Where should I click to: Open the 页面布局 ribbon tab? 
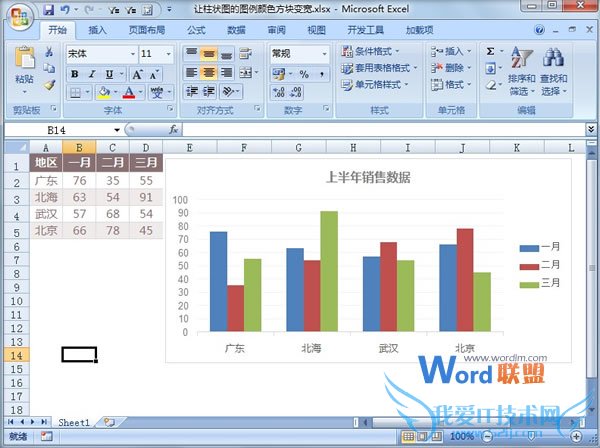147,30
